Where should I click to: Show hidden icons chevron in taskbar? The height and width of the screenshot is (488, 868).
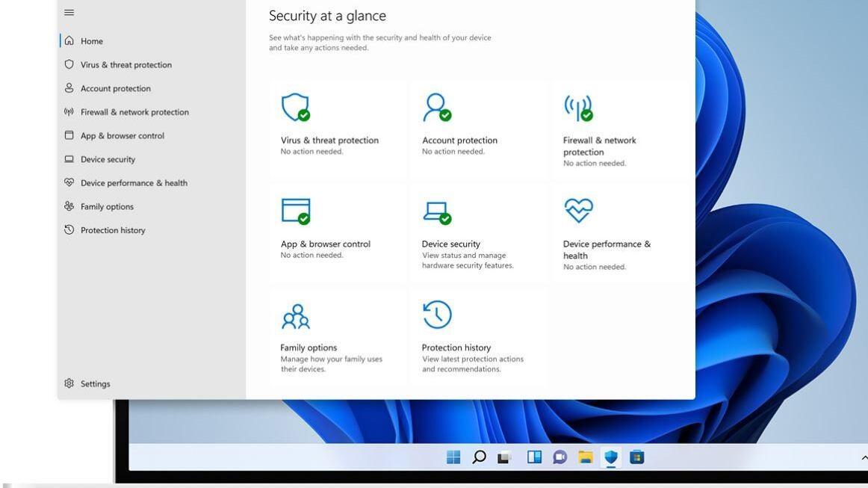[x=864, y=457]
